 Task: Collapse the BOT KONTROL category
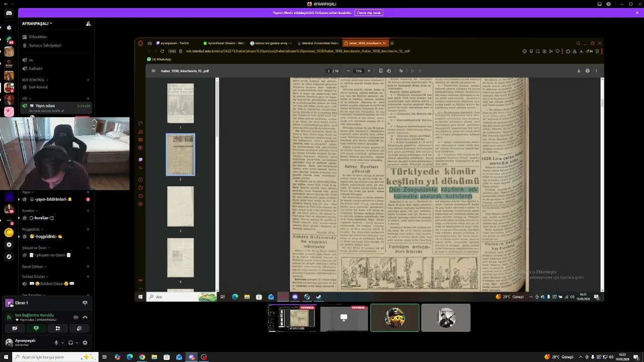tap(35, 80)
